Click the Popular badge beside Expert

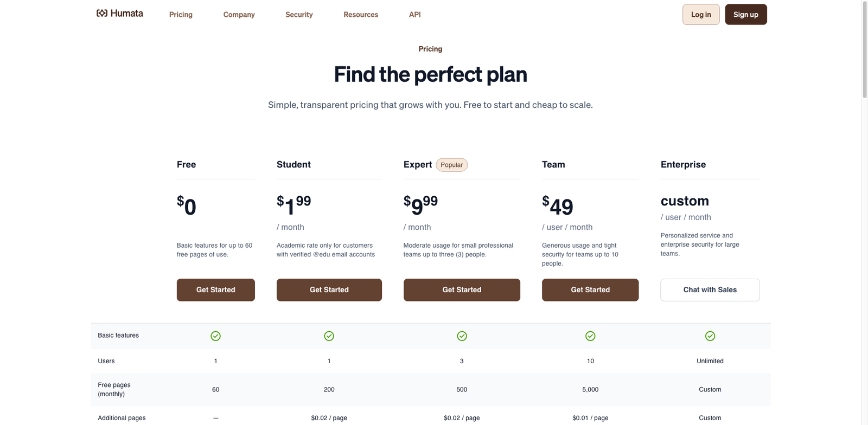click(451, 165)
